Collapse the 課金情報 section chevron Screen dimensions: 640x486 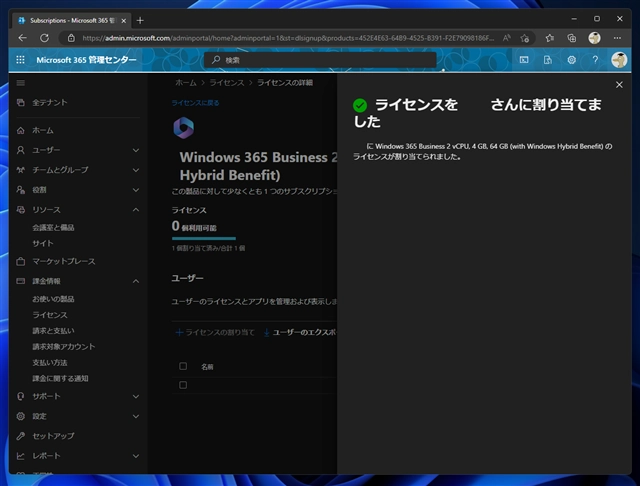pyautogui.click(x=136, y=281)
